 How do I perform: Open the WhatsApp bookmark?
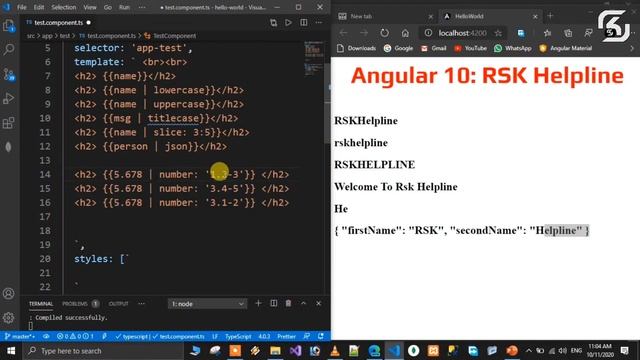pos(513,48)
